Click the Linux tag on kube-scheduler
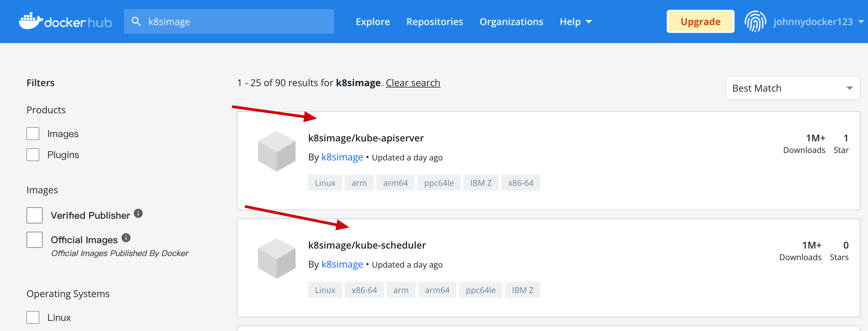The image size is (868, 331). click(325, 290)
